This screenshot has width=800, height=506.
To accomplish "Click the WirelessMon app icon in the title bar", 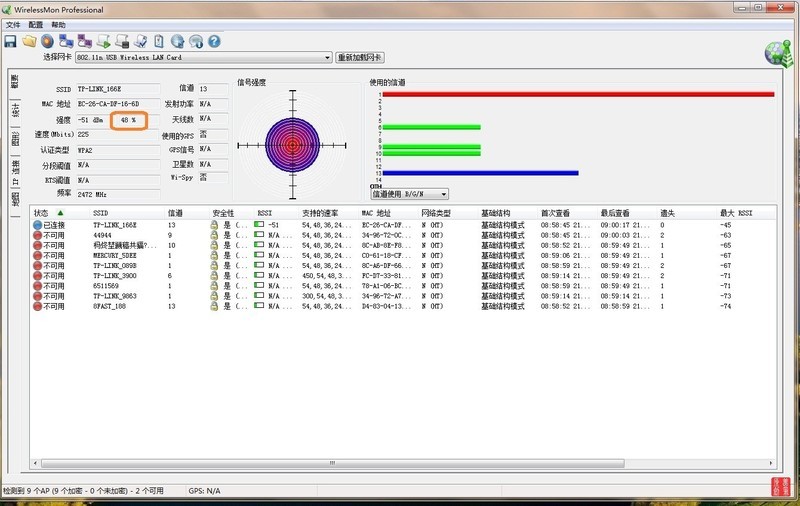I will (7, 10).
